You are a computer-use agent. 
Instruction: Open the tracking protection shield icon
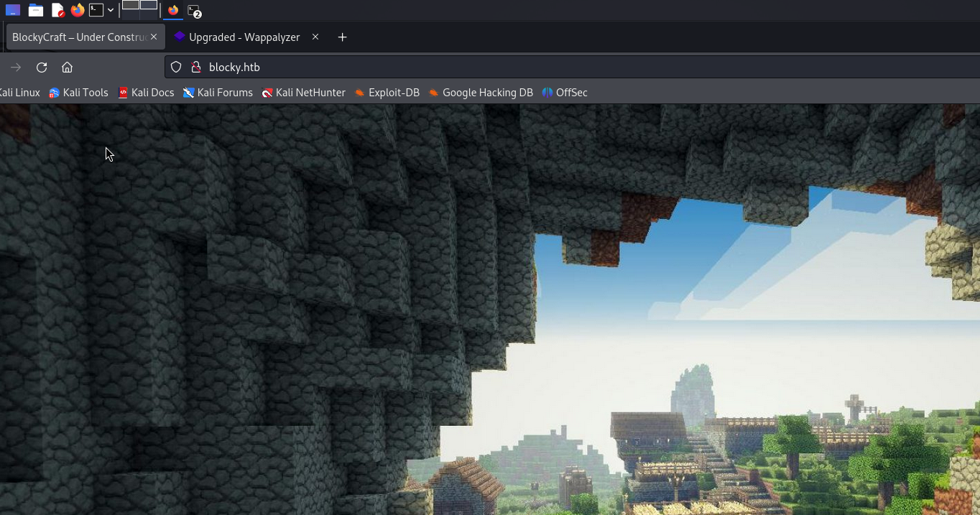[x=176, y=67]
